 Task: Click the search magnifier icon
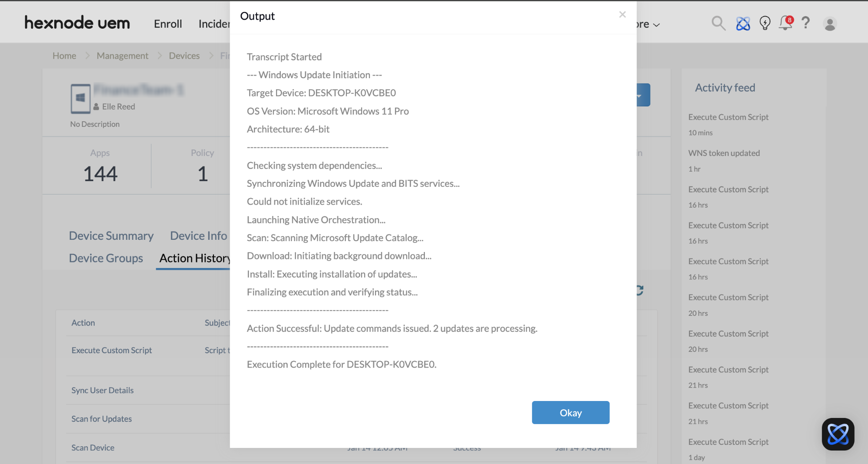pyautogui.click(x=718, y=23)
